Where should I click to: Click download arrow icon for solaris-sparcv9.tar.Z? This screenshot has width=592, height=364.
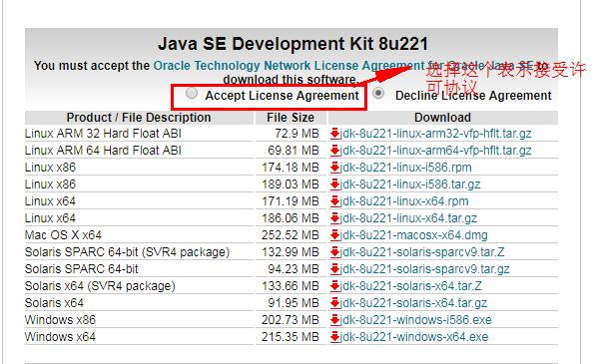(x=334, y=252)
